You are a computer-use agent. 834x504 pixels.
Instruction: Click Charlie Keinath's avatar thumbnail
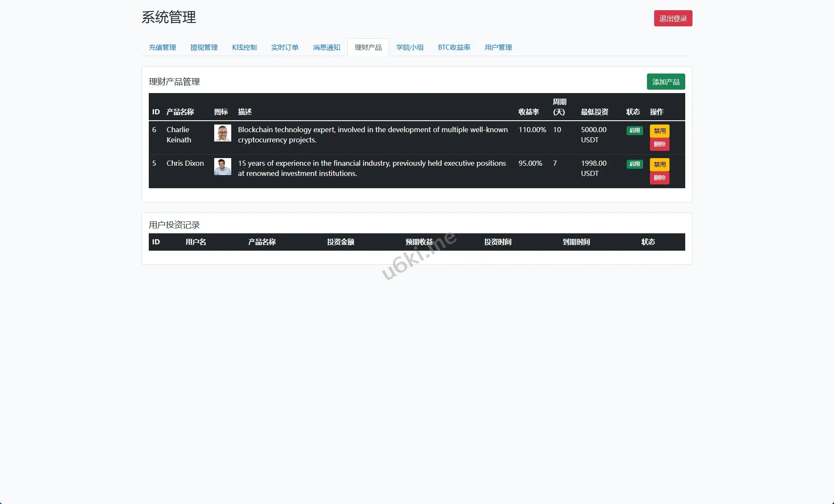(222, 133)
